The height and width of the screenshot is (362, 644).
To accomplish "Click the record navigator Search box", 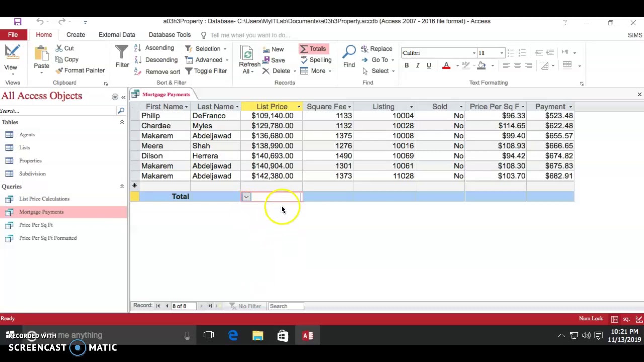I will (x=286, y=306).
